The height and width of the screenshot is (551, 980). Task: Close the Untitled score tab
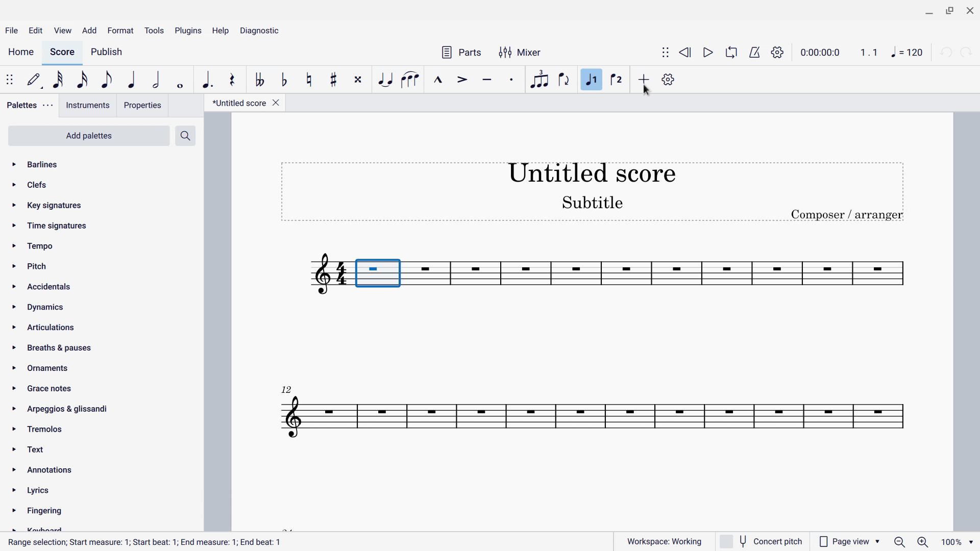point(276,104)
